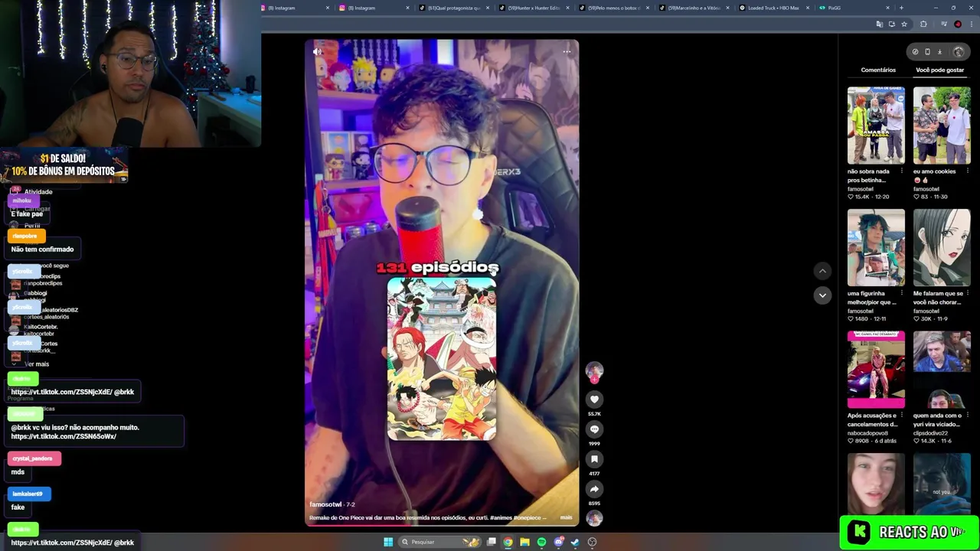Switch to the PixGG tab
This screenshot has height=551, width=980.
coord(854,8)
